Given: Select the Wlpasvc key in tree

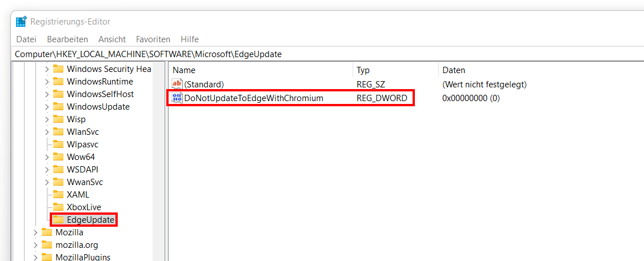Looking at the screenshot, I should (x=82, y=144).
